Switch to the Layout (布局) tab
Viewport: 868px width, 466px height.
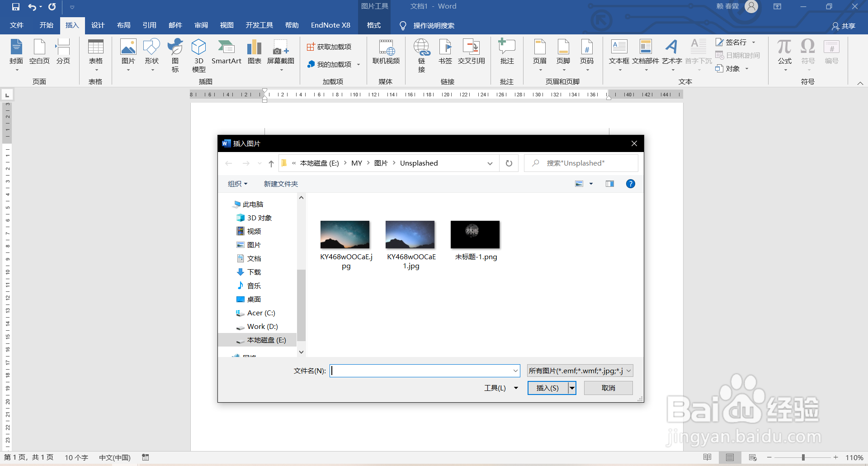point(123,25)
